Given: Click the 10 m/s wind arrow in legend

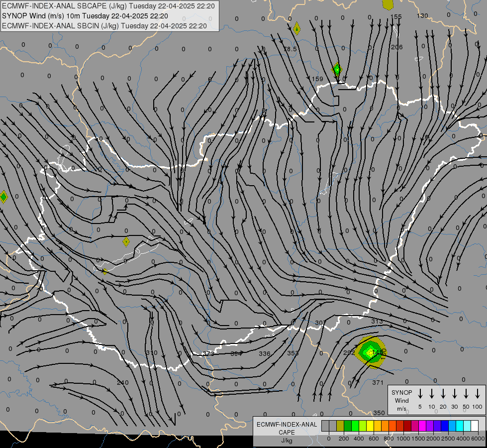Looking at the screenshot, I should coord(432,394).
